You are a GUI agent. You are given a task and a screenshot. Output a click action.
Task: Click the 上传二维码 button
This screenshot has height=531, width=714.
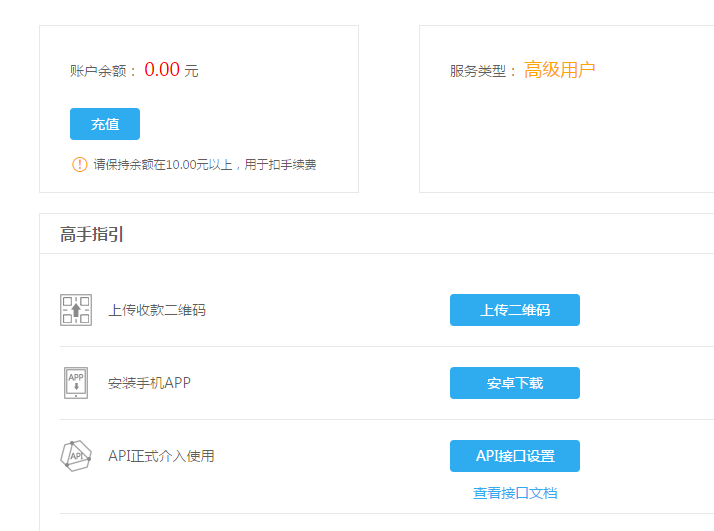(514, 310)
